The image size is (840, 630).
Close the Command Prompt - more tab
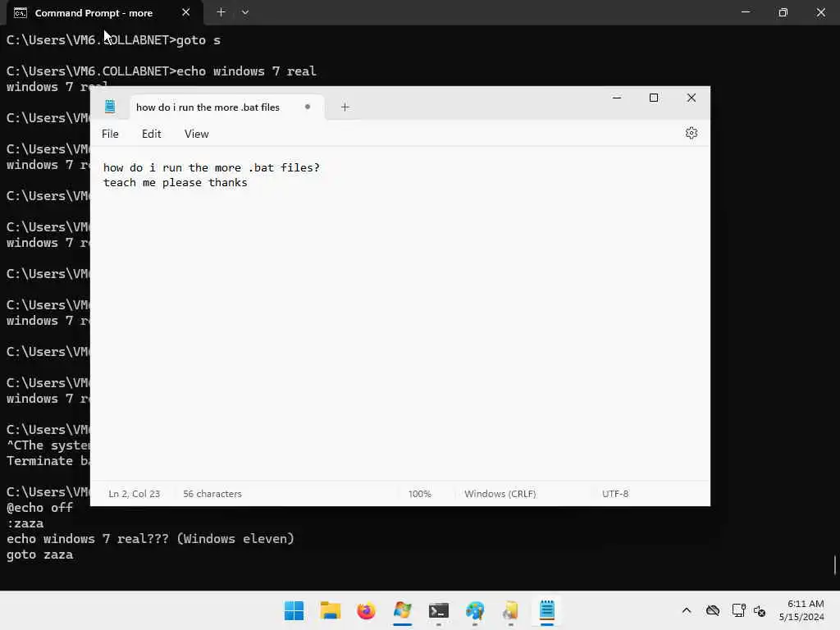coord(185,11)
